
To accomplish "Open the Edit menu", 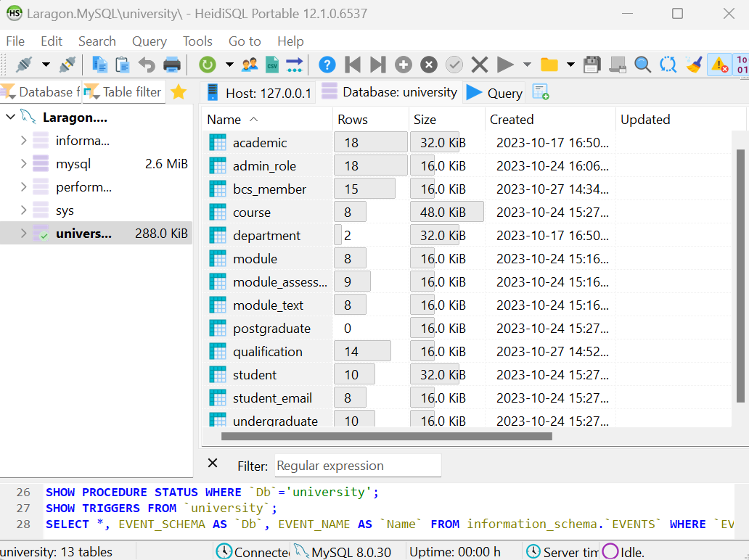I will 52,41.
